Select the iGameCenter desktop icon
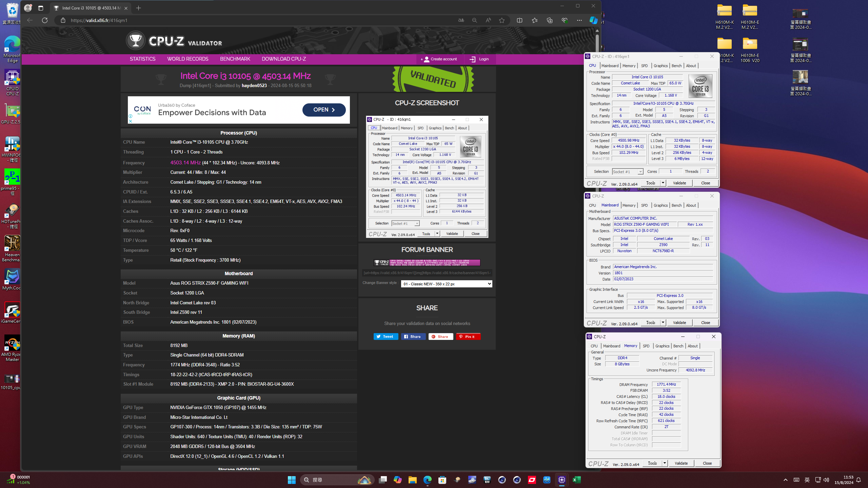The height and width of the screenshot is (488, 868). pos(13,312)
